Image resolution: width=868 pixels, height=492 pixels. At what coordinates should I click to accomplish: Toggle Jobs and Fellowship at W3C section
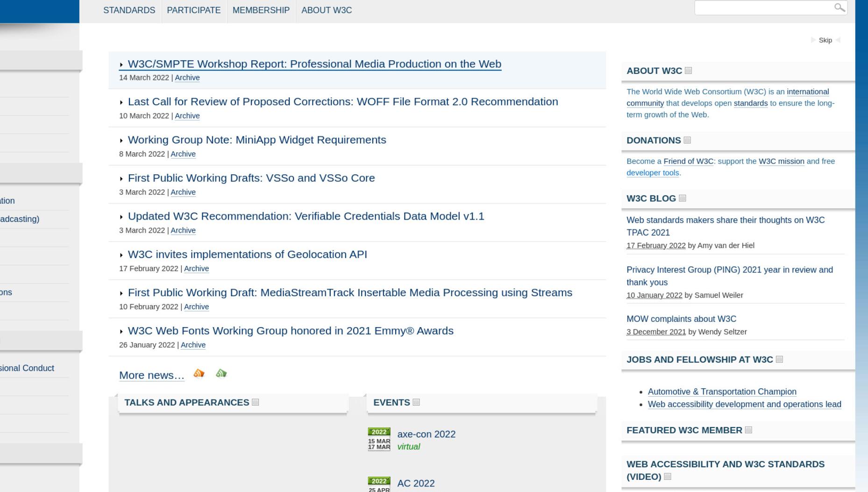(779, 359)
